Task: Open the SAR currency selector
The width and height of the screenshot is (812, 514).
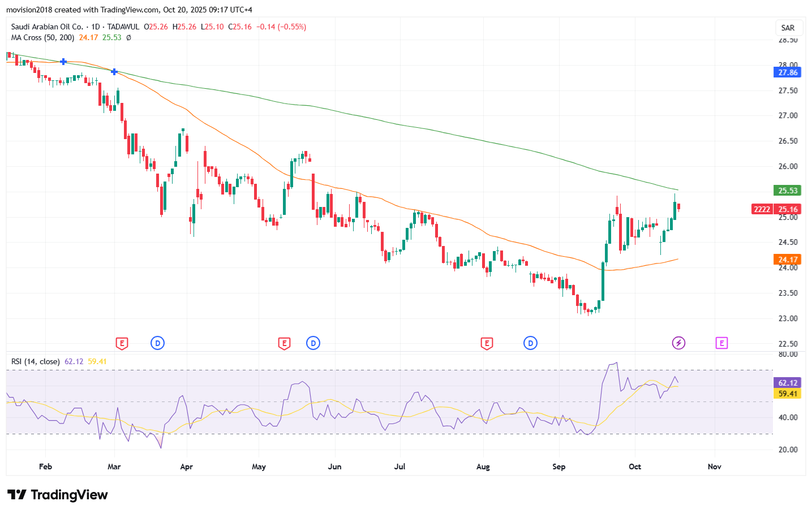Action: (788, 28)
